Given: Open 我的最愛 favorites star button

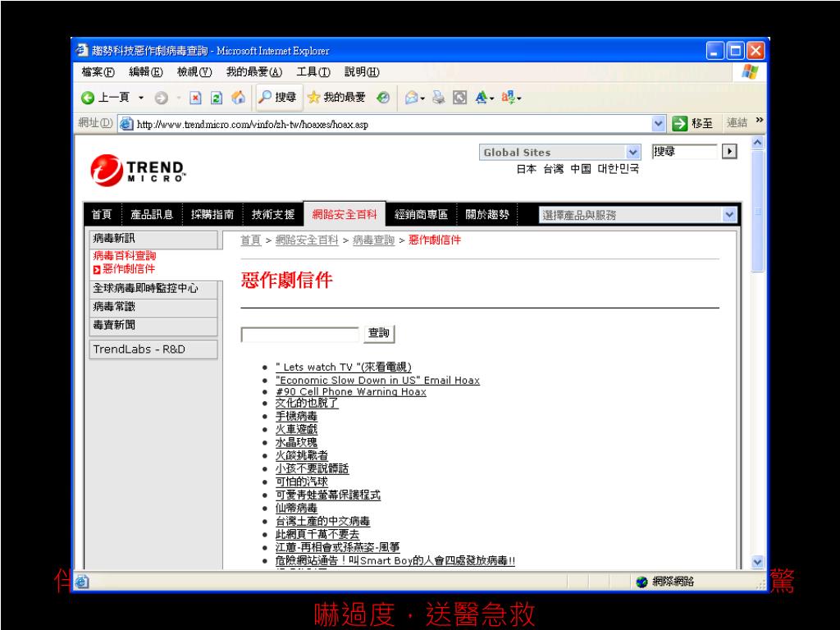Looking at the screenshot, I should [x=336, y=97].
